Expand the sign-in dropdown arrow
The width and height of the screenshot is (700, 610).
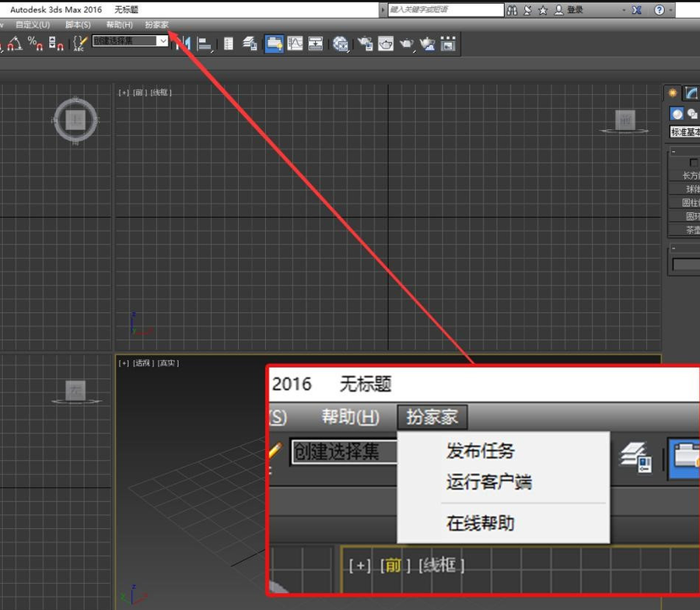[624, 10]
